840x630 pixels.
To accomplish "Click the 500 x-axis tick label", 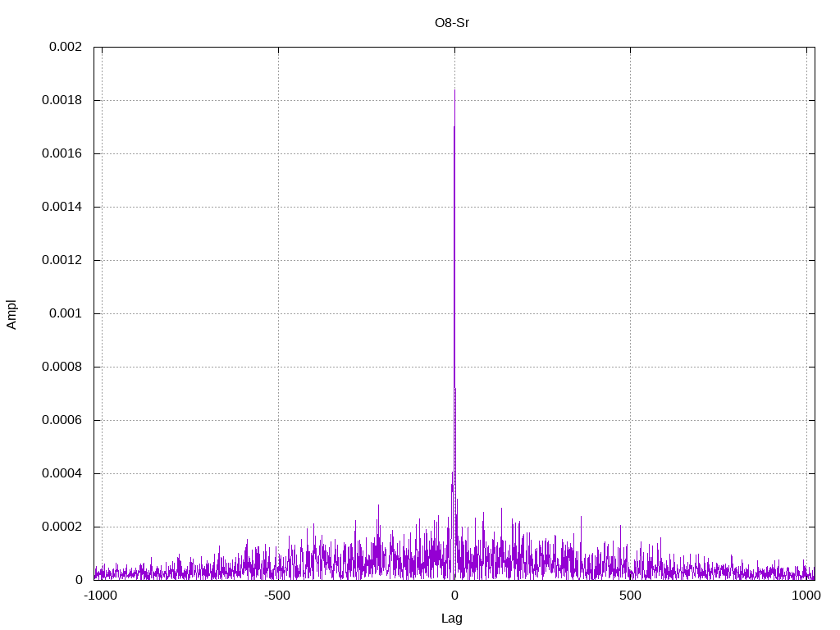I will tap(630, 596).
